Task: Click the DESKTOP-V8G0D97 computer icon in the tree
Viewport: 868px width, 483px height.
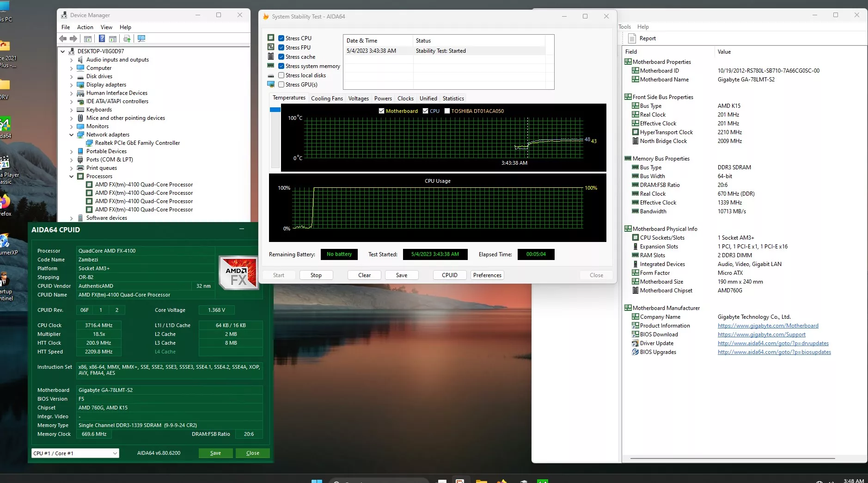Action: pos(72,51)
